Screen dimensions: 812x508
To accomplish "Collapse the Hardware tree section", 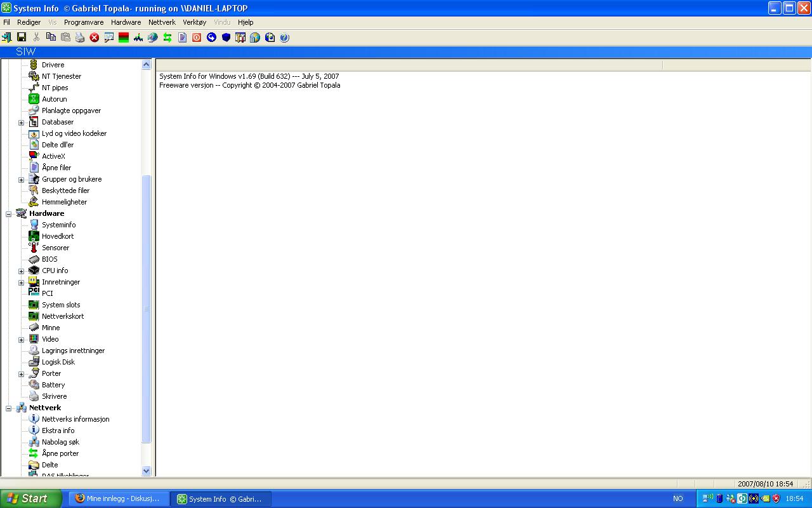I will click(x=8, y=214).
